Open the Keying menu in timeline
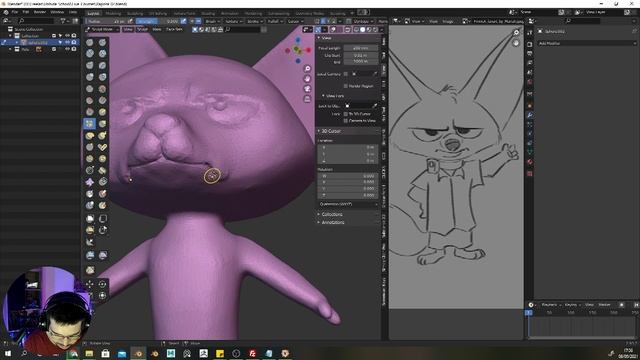The image size is (640, 360). (x=572, y=305)
